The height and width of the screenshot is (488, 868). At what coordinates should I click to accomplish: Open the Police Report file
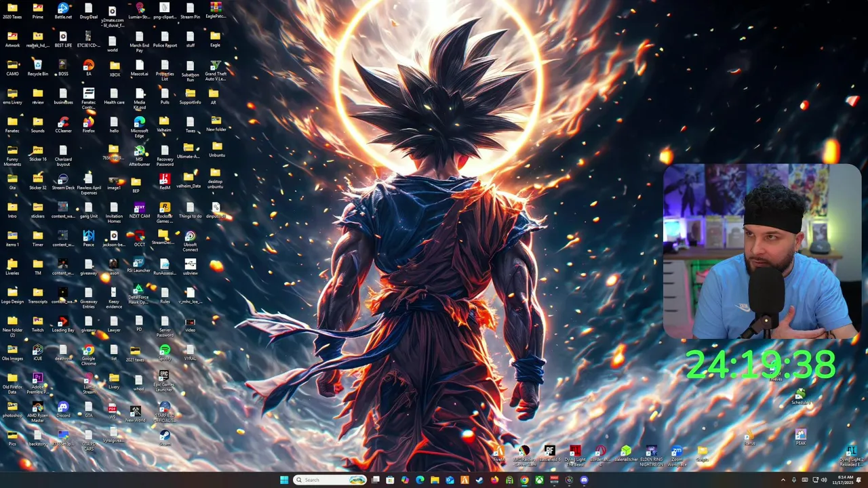click(165, 39)
